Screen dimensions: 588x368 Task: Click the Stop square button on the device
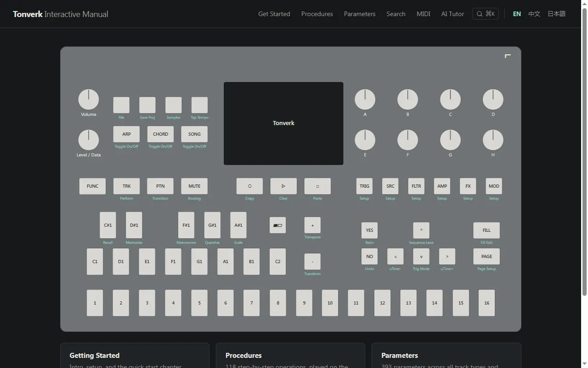pyautogui.click(x=317, y=186)
